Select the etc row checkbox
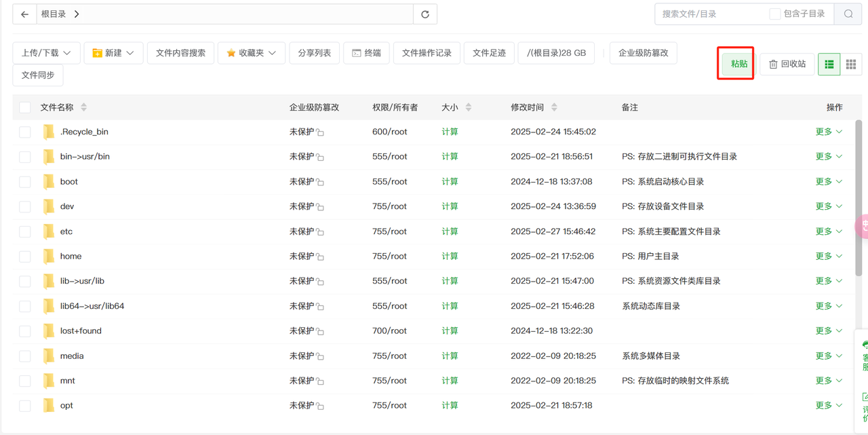The height and width of the screenshot is (435, 868). 25,231
